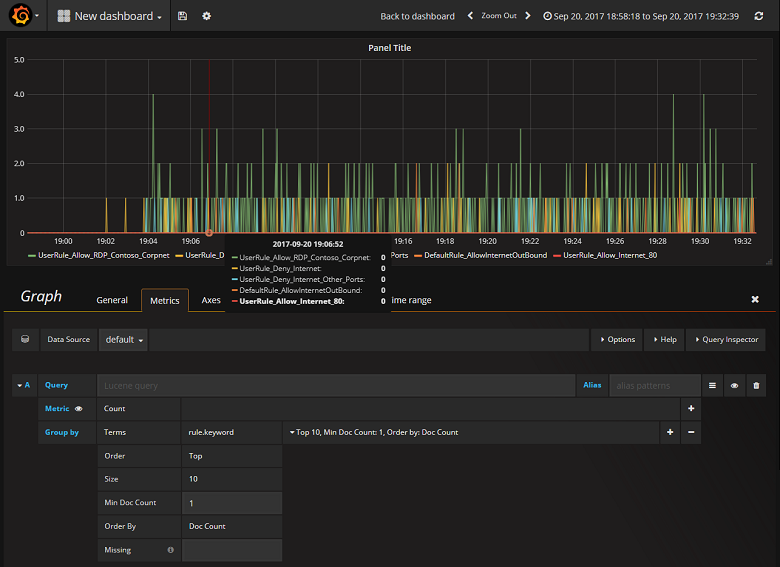Open the query row hamburger menu
Viewport: 780px width, 567px height.
click(x=713, y=385)
